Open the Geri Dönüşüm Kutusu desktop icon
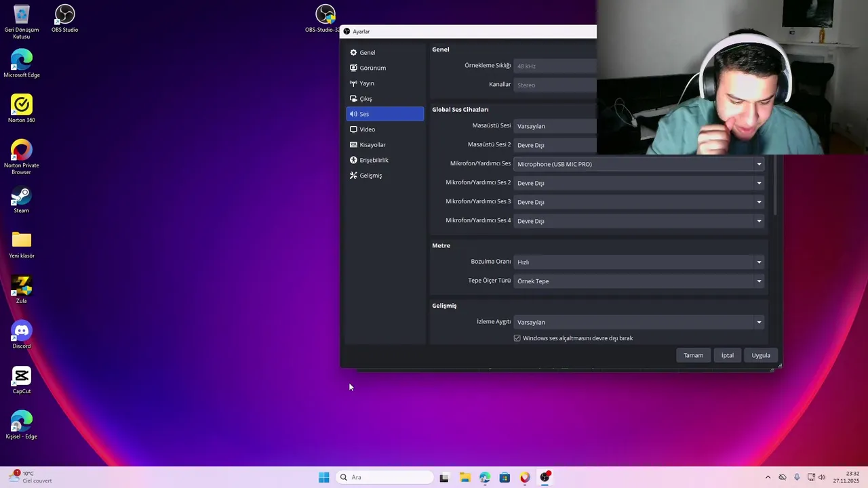The height and width of the screenshot is (488, 868). (x=21, y=21)
